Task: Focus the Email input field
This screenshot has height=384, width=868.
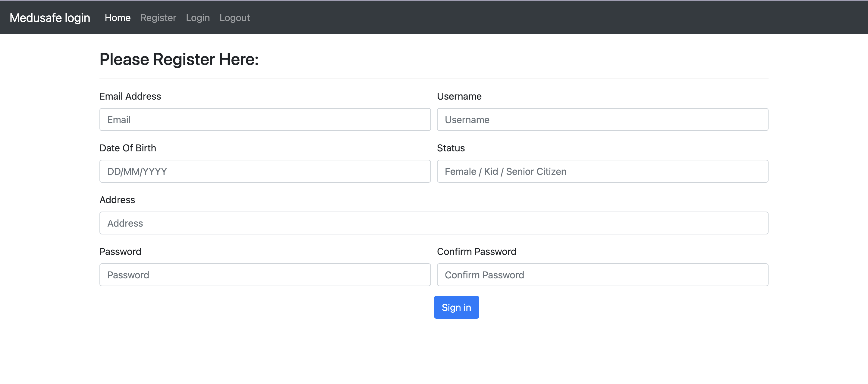Action: click(x=265, y=119)
